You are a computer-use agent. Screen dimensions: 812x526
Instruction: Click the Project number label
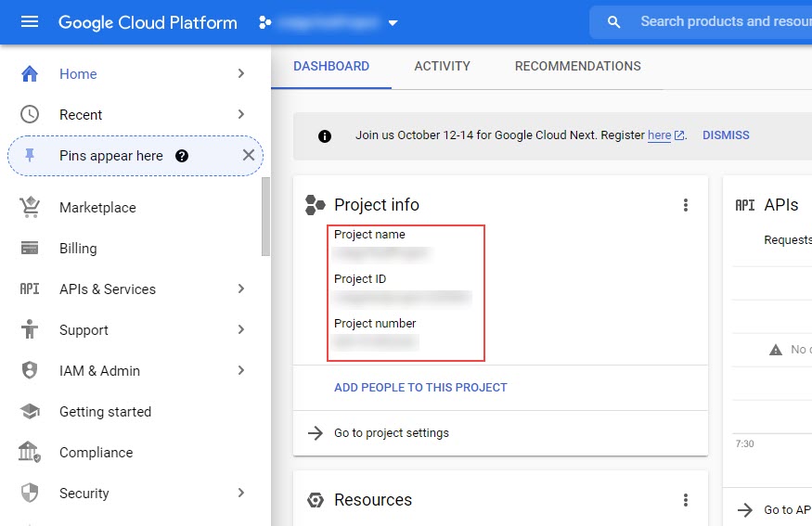[x=375, y=324]
